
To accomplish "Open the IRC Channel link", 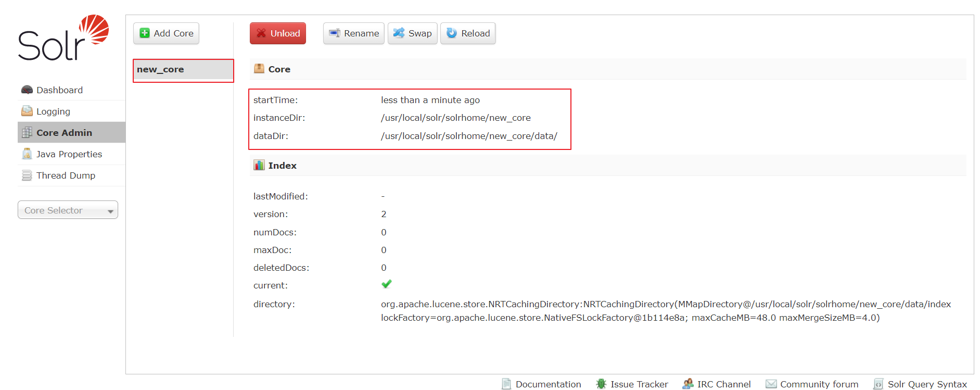I will (x=724, y=384).
